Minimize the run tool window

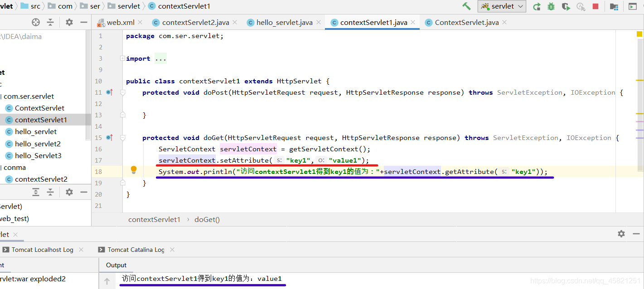[636, 234]
